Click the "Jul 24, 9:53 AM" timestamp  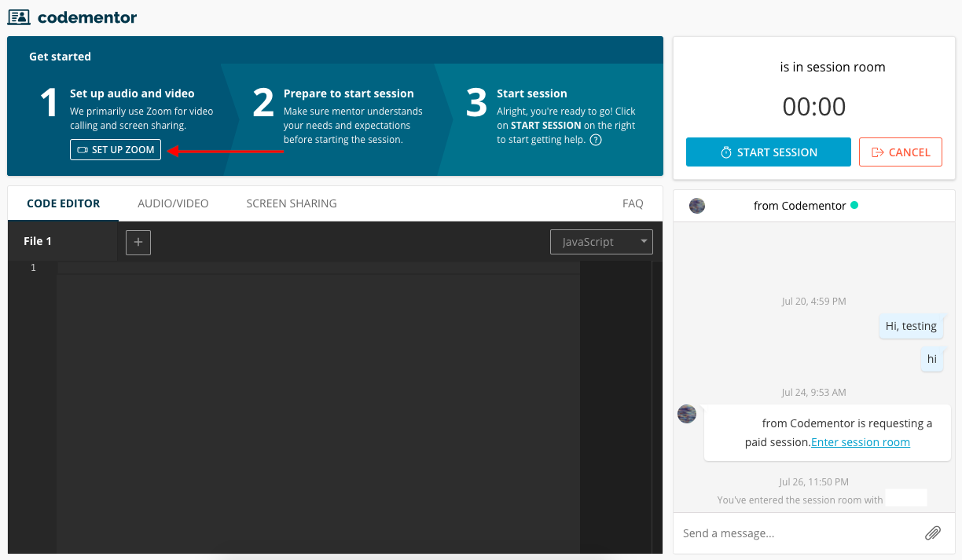(814, 392)
